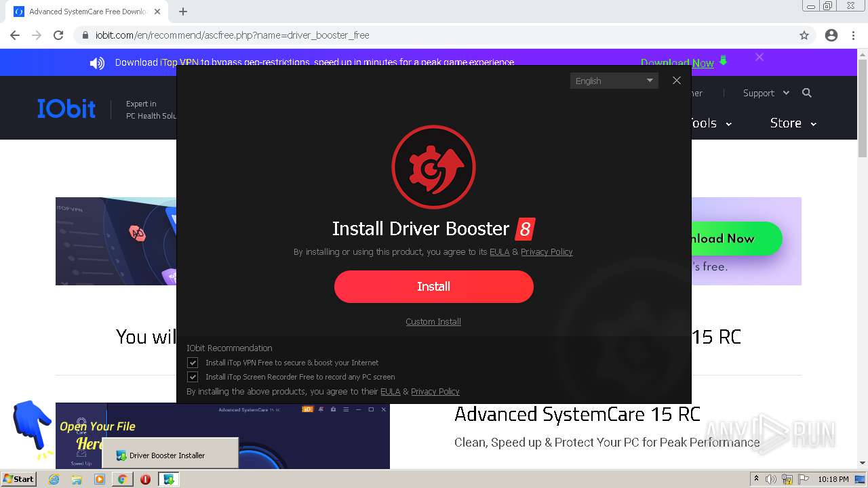
Task: Open Chrome's three-dot menu
Action: pyautogui.click(x=853, y=35)
